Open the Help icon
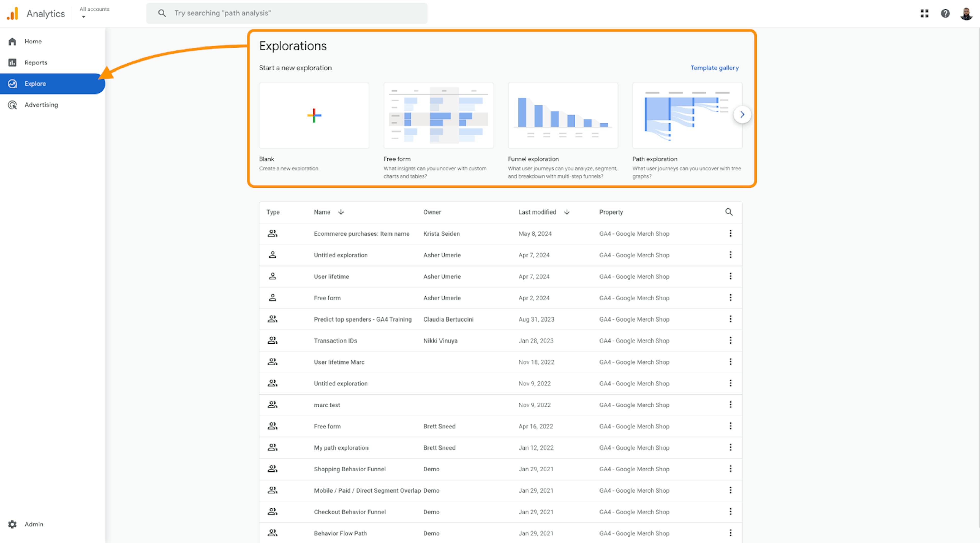The image size is (980, 543). [x=945, y=14]
